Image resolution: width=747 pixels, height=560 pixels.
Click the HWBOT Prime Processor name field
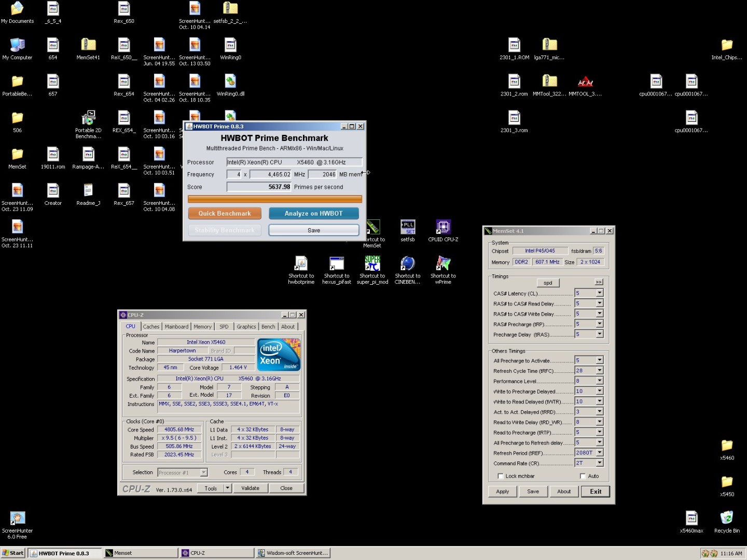[294, 162]
